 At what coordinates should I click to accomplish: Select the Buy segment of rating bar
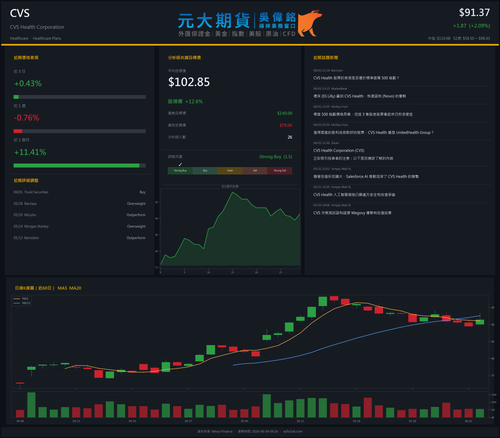coord(205,171)
